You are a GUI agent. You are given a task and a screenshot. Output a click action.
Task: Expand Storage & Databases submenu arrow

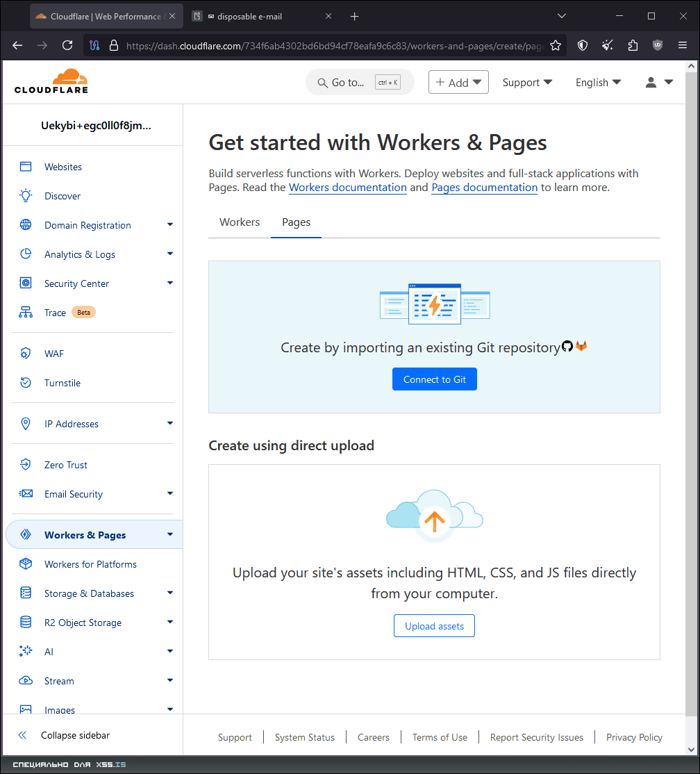(170, 593)
